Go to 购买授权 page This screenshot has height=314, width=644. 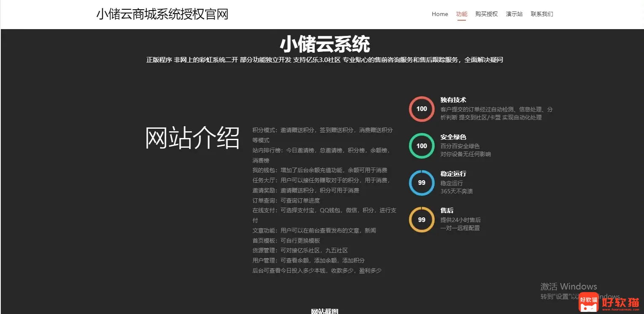(487, 14)
